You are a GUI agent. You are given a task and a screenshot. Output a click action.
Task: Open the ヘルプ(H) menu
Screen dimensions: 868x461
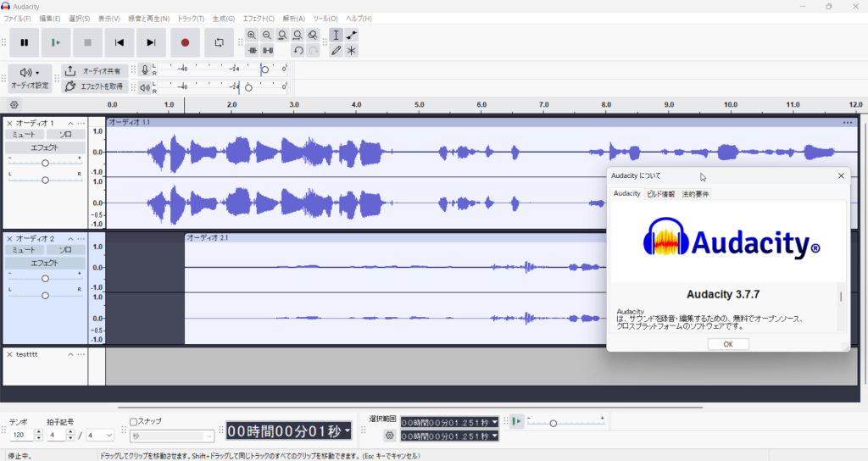[x=359, y=19]
